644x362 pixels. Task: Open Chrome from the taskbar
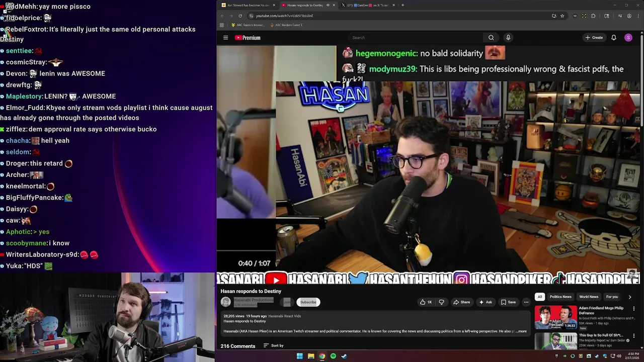point(322,356)
